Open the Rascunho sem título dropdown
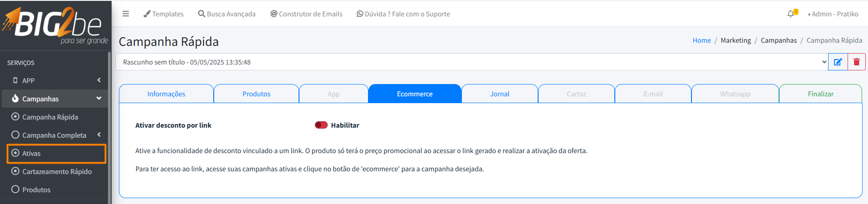 point(472,62)
